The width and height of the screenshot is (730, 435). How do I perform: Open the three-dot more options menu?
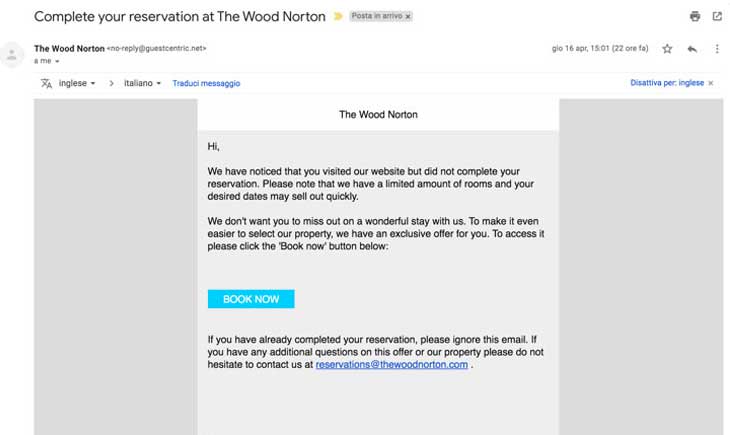pyautogui.click(x=717, y=48)
